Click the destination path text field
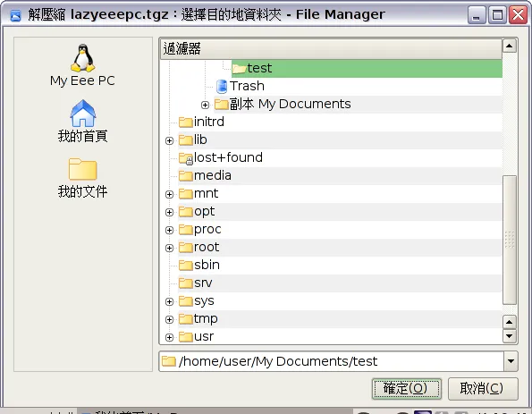This screenshot has width=532, height=414. coord(332,361)
